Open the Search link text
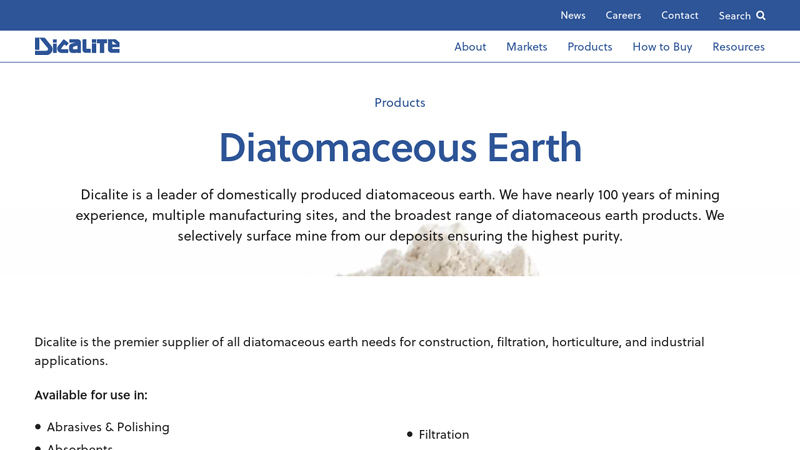This screenshot has height=450, width=800. coord(734,16)
